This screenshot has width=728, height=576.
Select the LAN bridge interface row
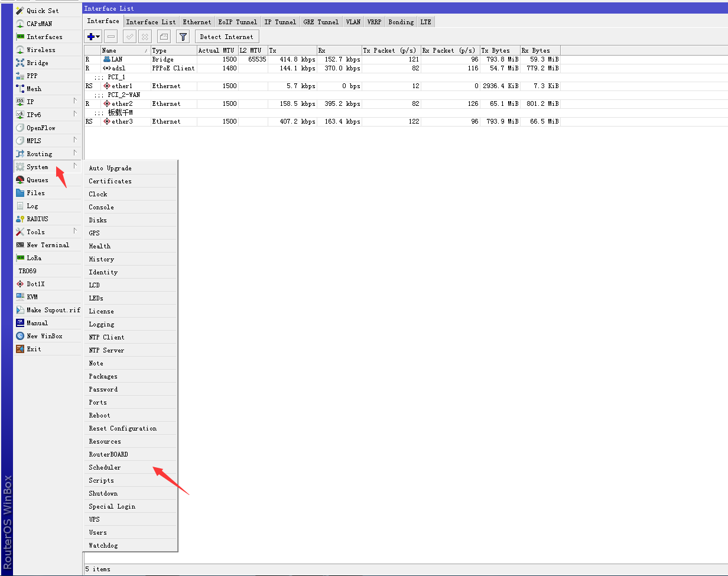tap(322, 59)
